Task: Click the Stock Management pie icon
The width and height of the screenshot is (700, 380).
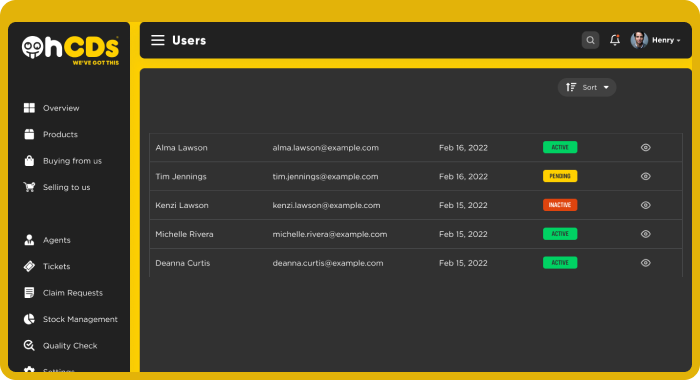Action: click(x=29, y=319)
